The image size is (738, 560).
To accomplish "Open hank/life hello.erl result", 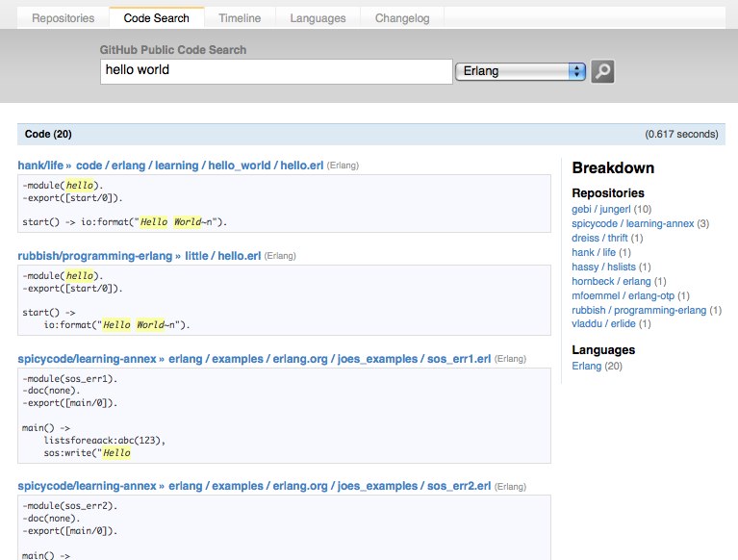I will pyautogui.click(x=300, y=165).
